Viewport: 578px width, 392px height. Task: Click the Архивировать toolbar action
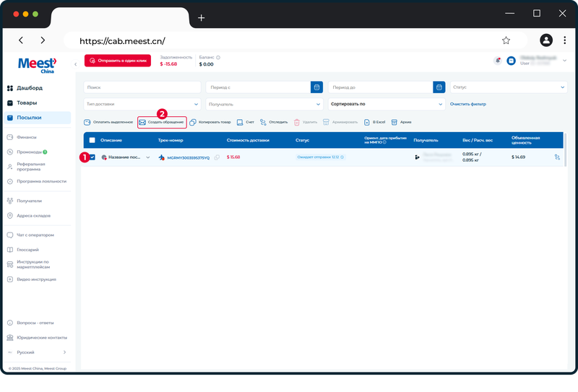340,122
